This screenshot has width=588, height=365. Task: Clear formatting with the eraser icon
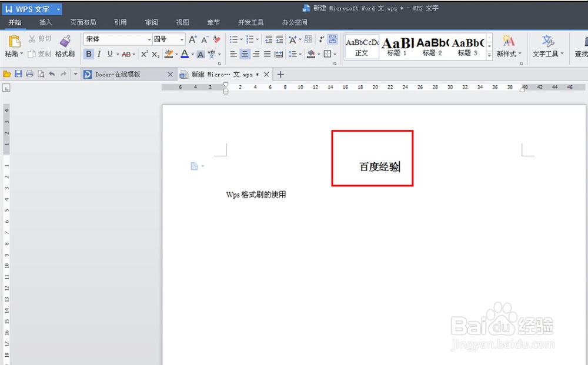point(217,39)
